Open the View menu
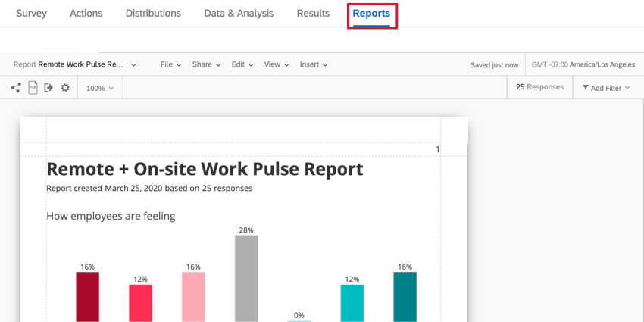Screen dimensions: 644x322 pos(277,64)
